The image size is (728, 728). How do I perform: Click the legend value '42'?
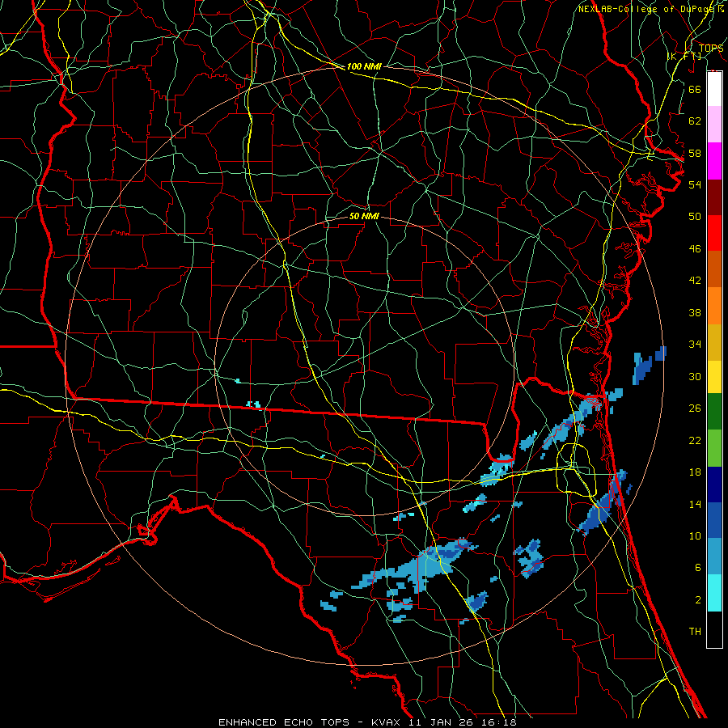pyautogui.click(x=695, y=281)
